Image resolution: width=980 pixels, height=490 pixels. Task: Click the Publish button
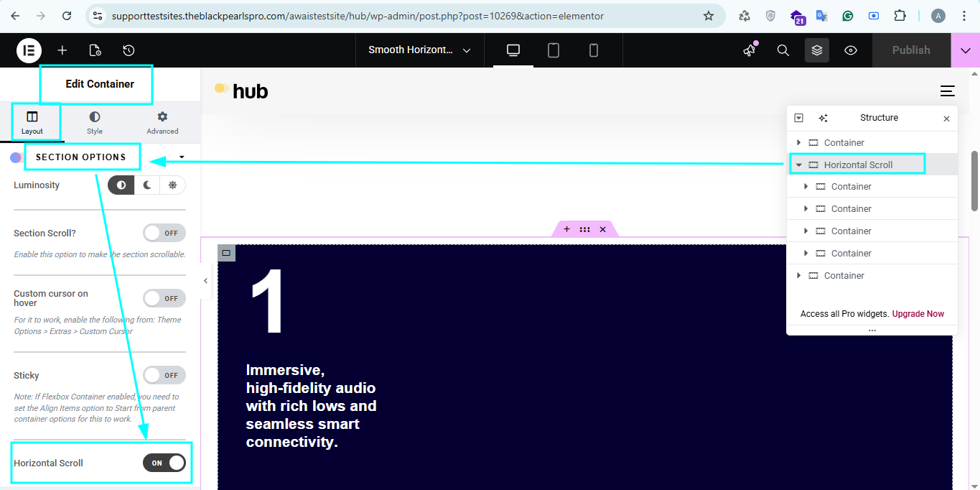pos(911,50)
